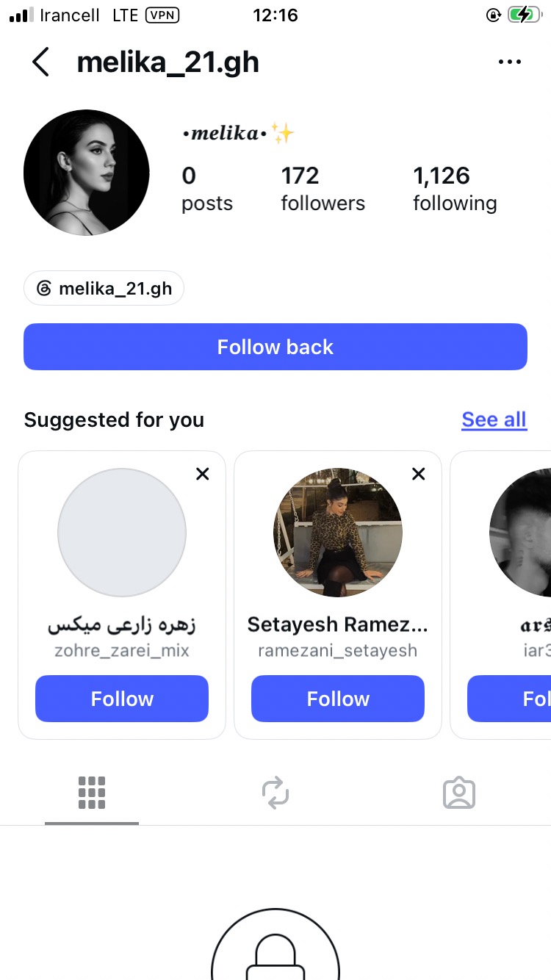Viewport: 551px width, 980px height.
Task: Switch to the reposts tab
Action: pyautogui.click(x=275, y=793)
